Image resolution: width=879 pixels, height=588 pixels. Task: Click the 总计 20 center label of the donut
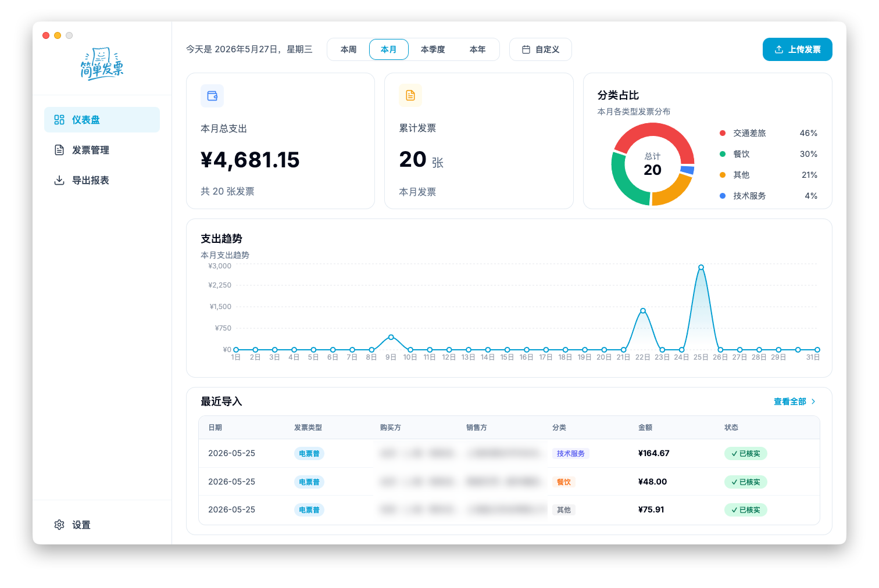pyautogui.click(x=653, y=165)
